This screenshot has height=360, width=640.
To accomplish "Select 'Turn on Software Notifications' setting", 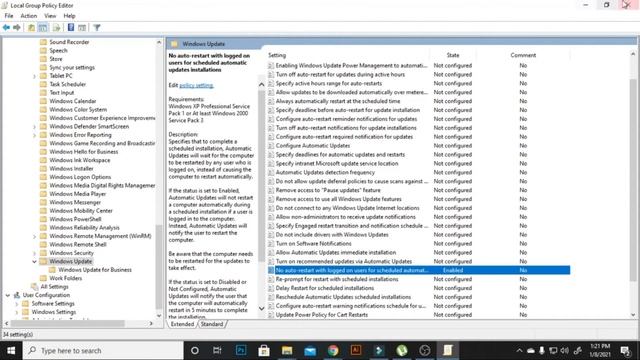I will pyautogui.click(x=313, y=244).
